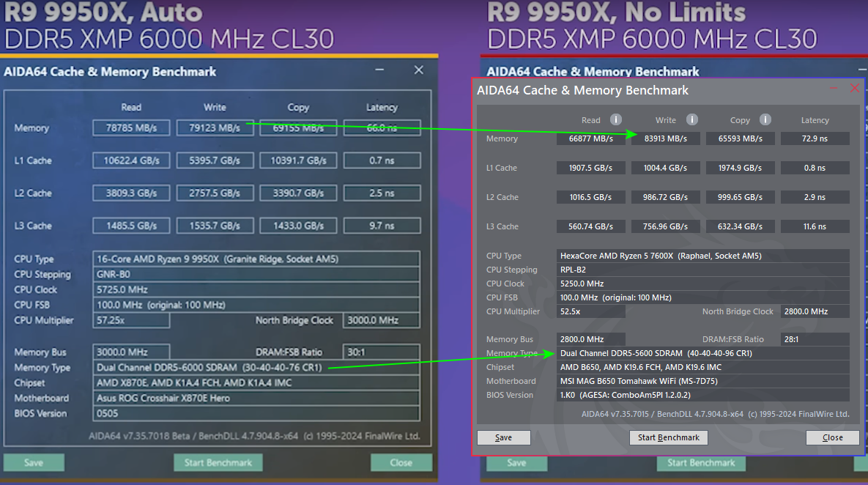Select L2 cache write 986.72 GB/s
The width and height of the screenshot is (868, 485).
click(x=665, y=197)
